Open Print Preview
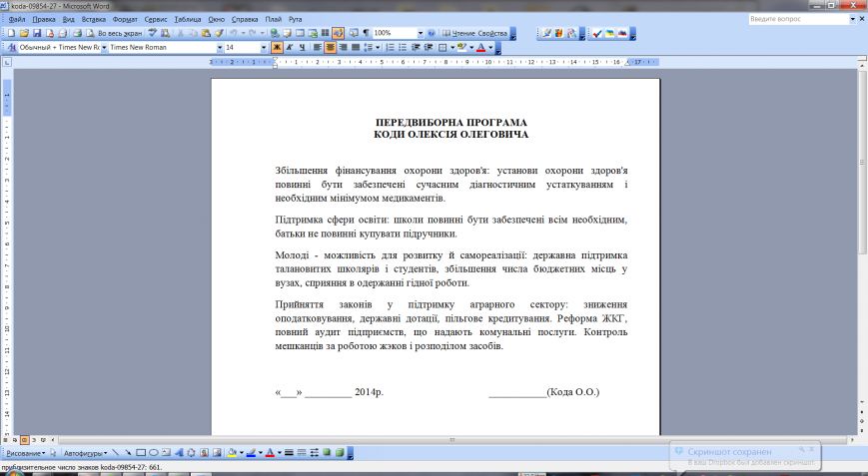Viewport: 868px width, 476px height. coord(90,33)
